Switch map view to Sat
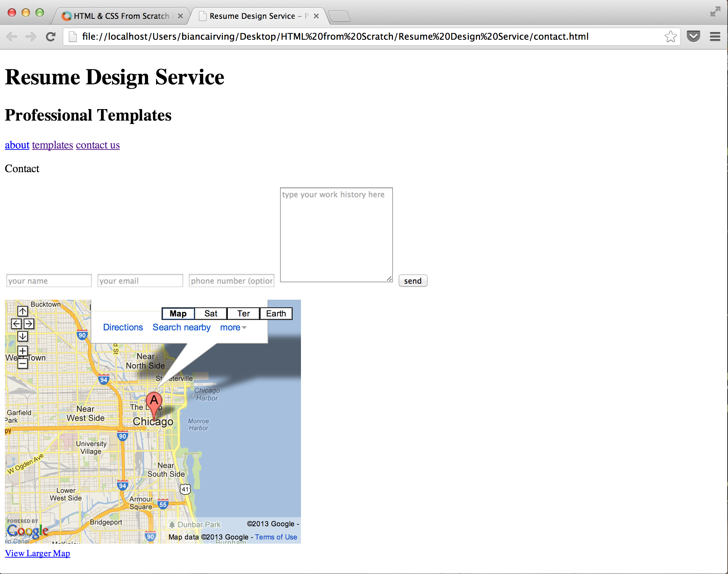The height and width of the screenshot is (574, 728). click(x=211, y=314)
